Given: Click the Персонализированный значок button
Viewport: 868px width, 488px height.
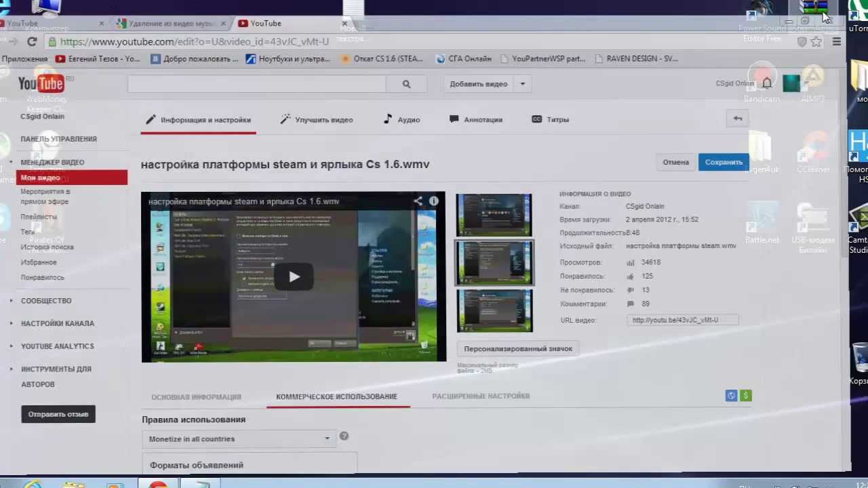Looking at the screenshot, I should pos(518,348).
